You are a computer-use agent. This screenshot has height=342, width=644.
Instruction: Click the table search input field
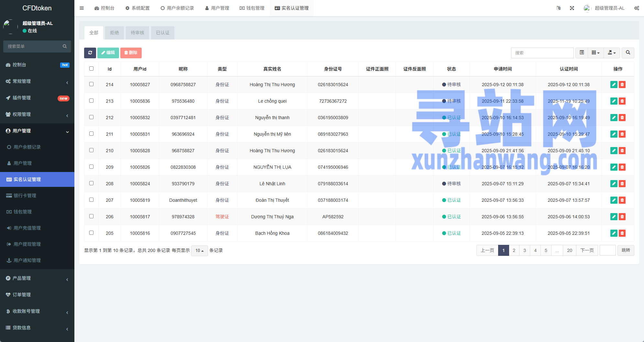click(x=542, y=53)
